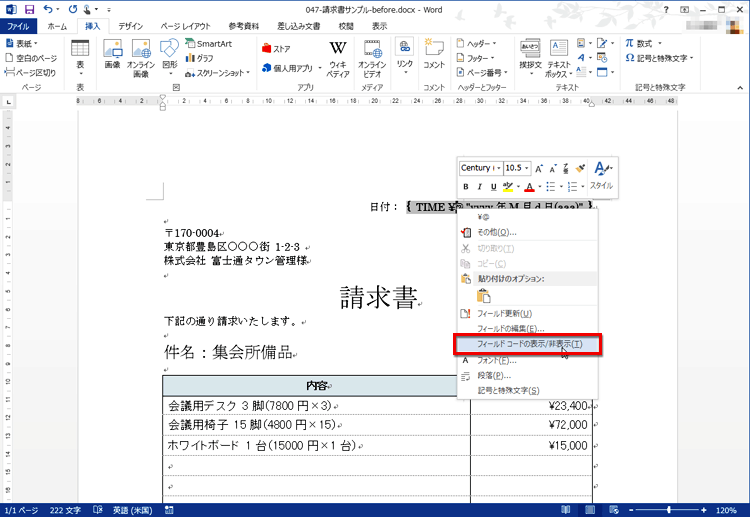This screenshot has height=517, width=750.
Task: Click the Word help question mark icon
Action: [x=666, y=9]
